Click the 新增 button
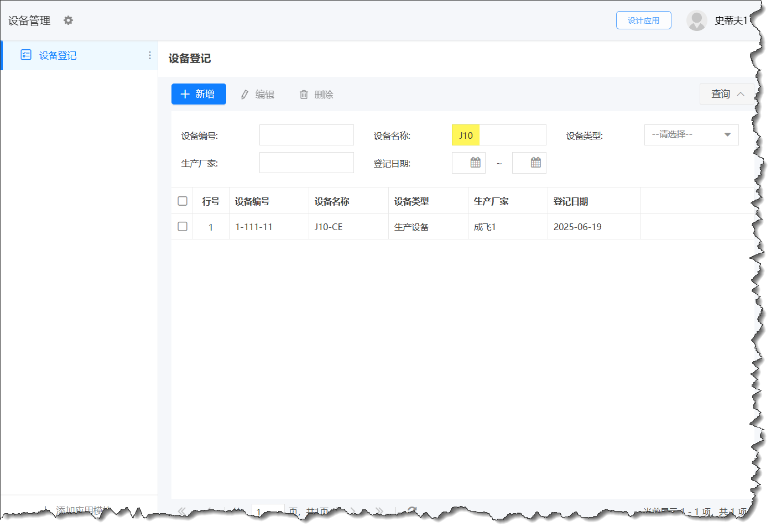 tap(199, 94)
